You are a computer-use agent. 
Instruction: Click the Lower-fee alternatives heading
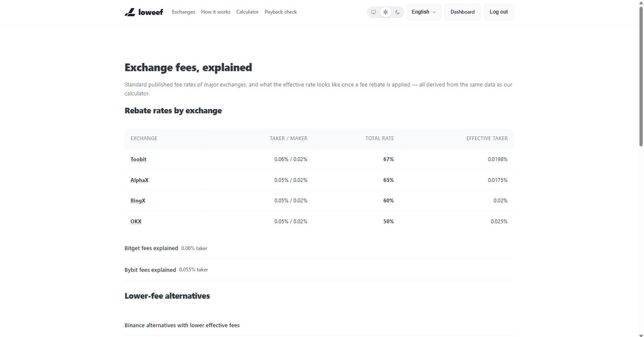(167, 296)
